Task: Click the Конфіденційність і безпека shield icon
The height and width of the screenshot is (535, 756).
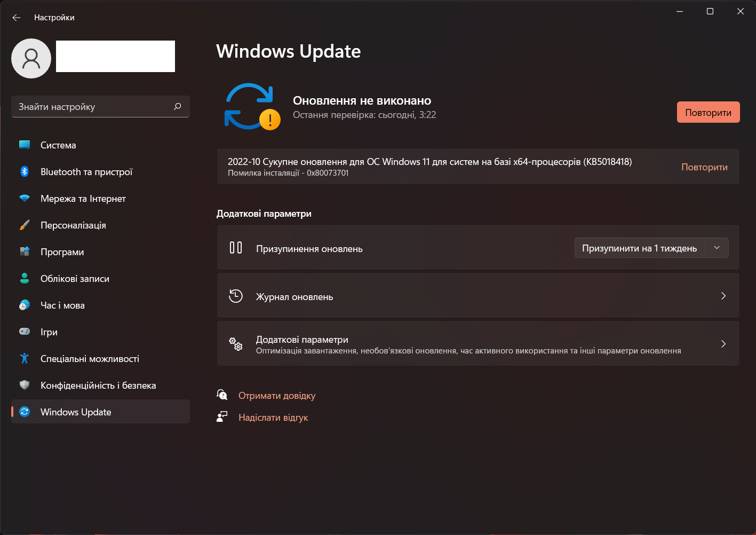Action: pos(25,385)
